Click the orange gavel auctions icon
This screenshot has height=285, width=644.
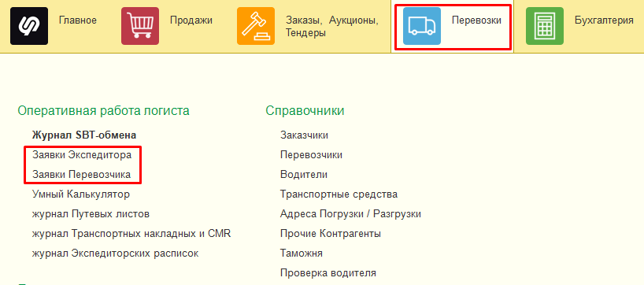[x=256, y=26]
